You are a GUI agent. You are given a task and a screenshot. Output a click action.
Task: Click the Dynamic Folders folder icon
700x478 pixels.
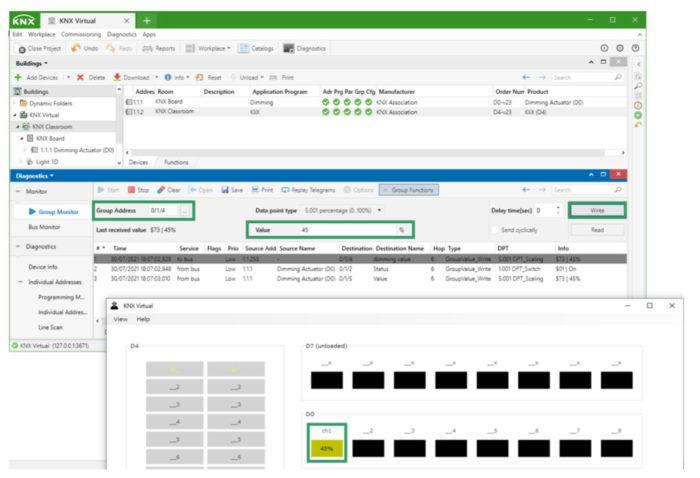tap(24, 103)
